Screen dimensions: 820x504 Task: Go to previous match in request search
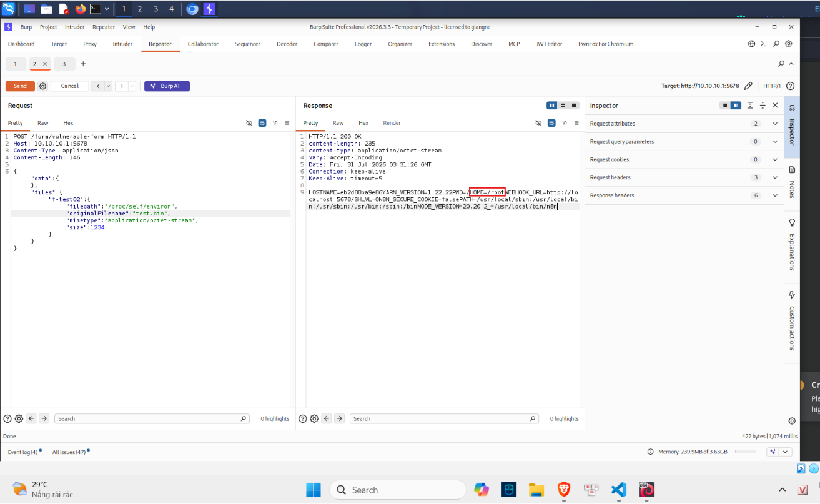pos(31,418)
